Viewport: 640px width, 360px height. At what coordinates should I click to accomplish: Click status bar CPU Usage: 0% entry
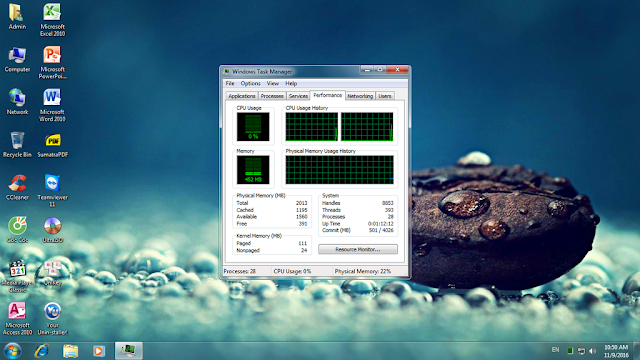coord(302,271)
